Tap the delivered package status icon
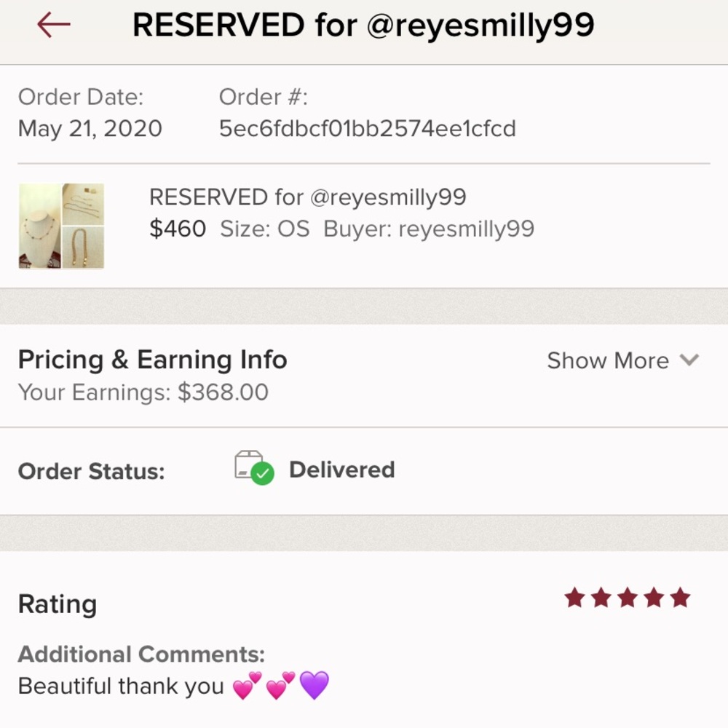This screenshot has height=728, width=728. point(254,468)
